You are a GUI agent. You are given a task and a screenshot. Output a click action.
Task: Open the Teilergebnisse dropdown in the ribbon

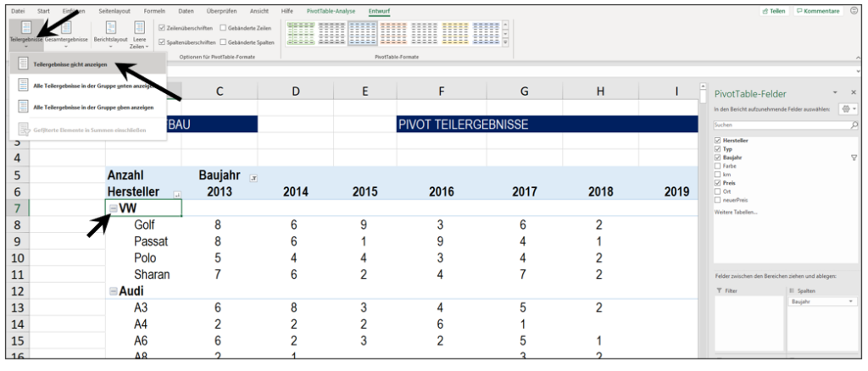pyautogui.click(x=26, y=34)
